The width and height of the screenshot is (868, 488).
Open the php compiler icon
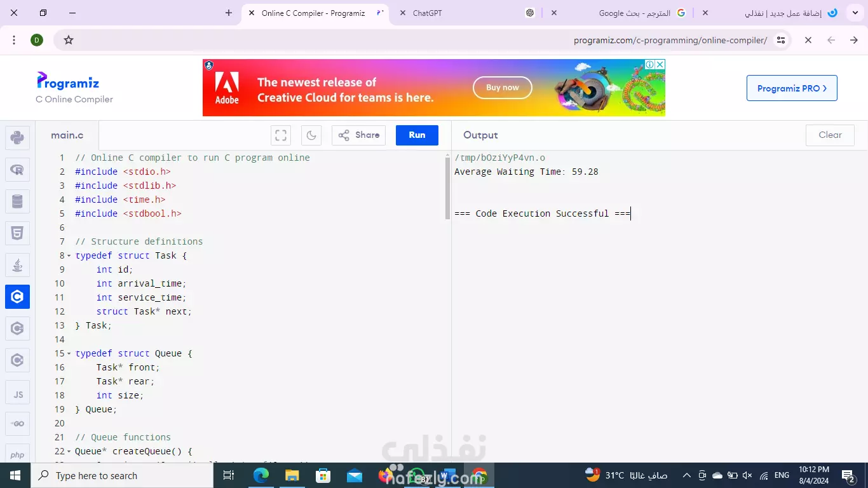(x=17, y=454)
